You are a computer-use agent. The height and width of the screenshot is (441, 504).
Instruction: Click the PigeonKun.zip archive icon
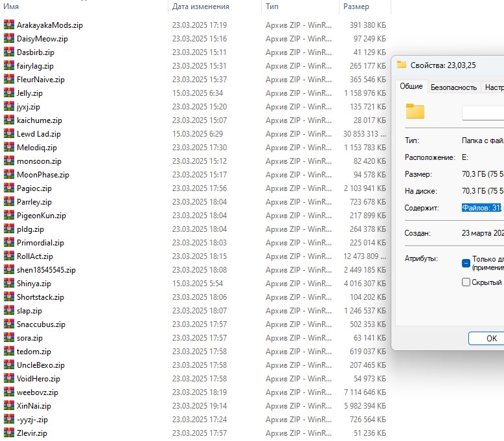(9, 215)
